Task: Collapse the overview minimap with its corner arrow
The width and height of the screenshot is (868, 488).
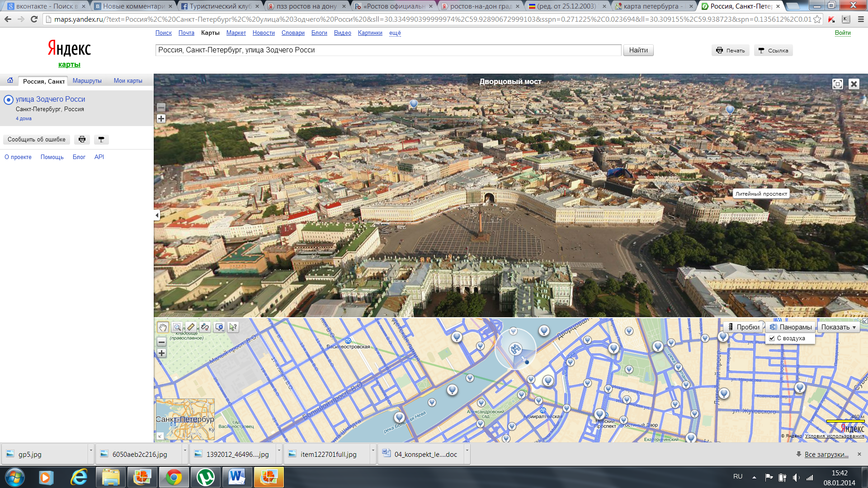Action: [x=160, y=436]
